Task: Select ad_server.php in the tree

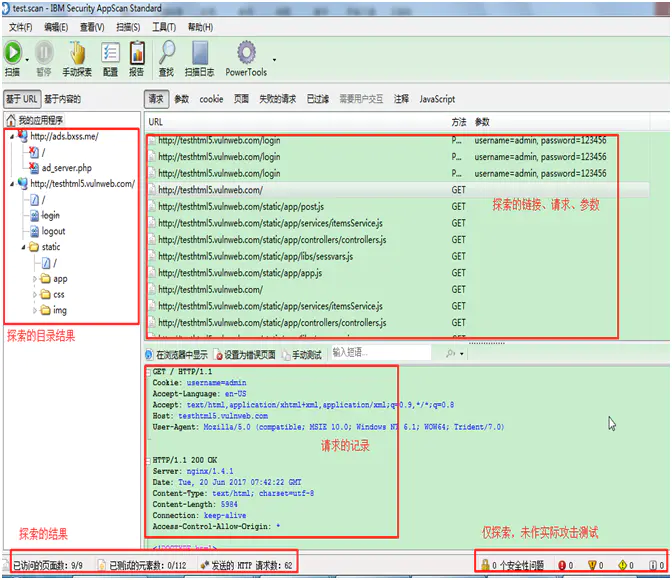Action: pyautogui.click(x=67, y=168)
